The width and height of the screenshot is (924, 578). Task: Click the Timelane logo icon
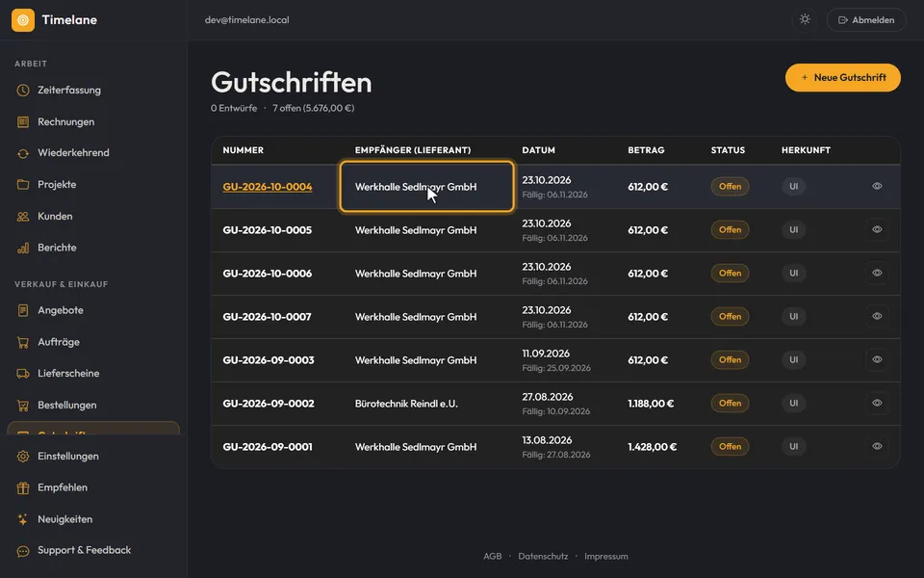coord(23,20)
